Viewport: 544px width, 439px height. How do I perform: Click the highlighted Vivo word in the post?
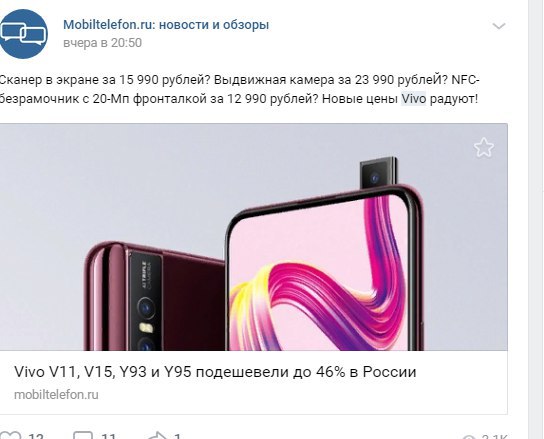click(x=414, y=99)
